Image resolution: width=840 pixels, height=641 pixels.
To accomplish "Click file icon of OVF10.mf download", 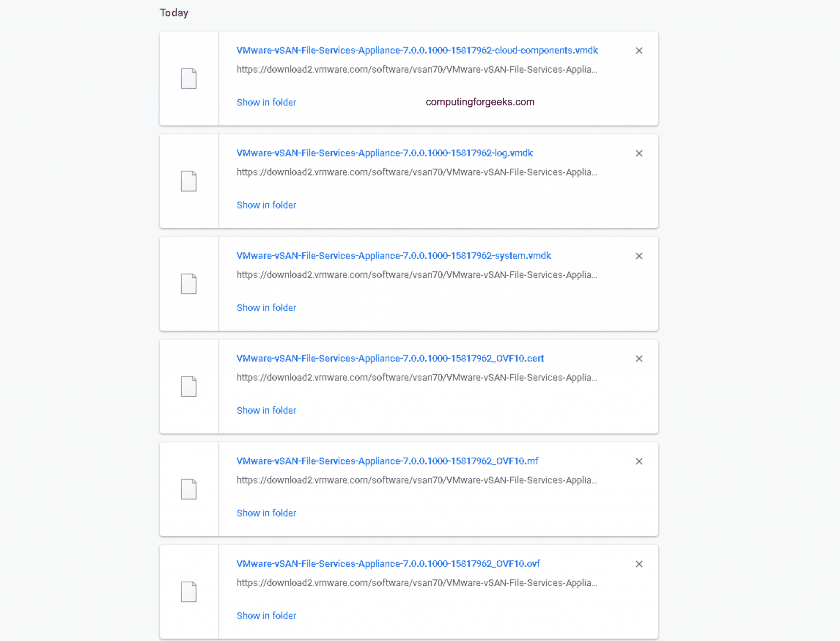I will pyautogui.click(x=189, y=489).
